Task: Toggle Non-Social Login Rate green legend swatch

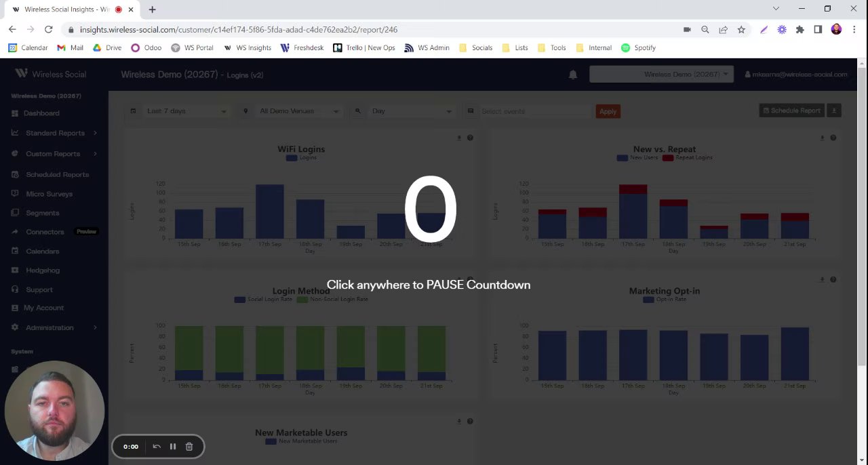Action: pyautogui.click(x=302, y=300)
